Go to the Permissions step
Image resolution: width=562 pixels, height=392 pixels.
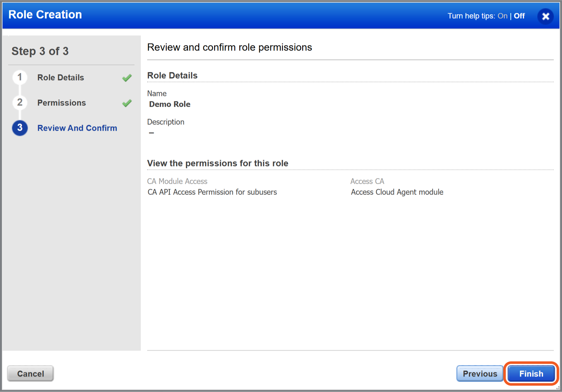[62, 103]
